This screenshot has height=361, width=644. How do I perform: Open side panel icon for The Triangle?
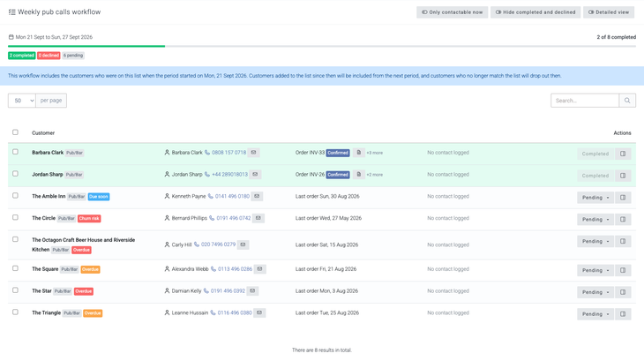coord(623,314)
